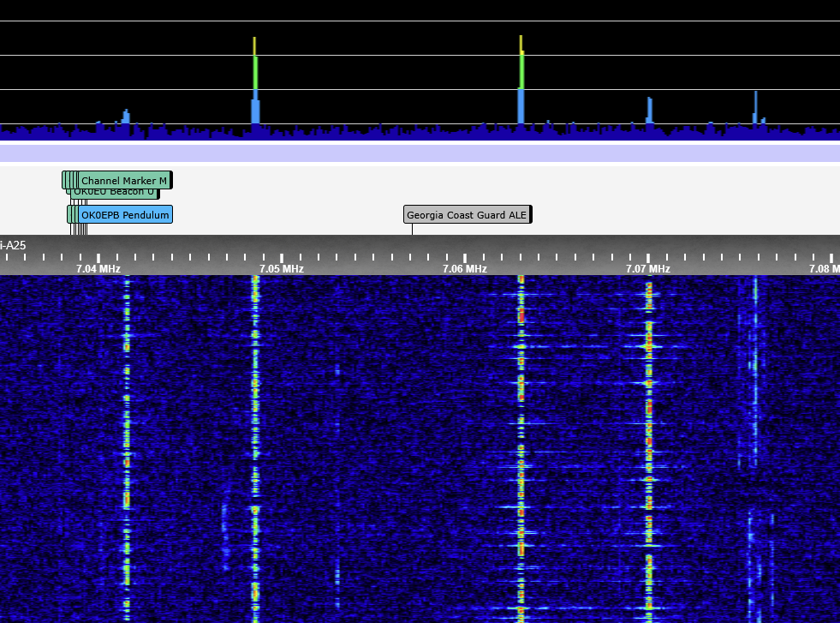Click the 7.04 MHz frequency scale label

pos(98,268)
